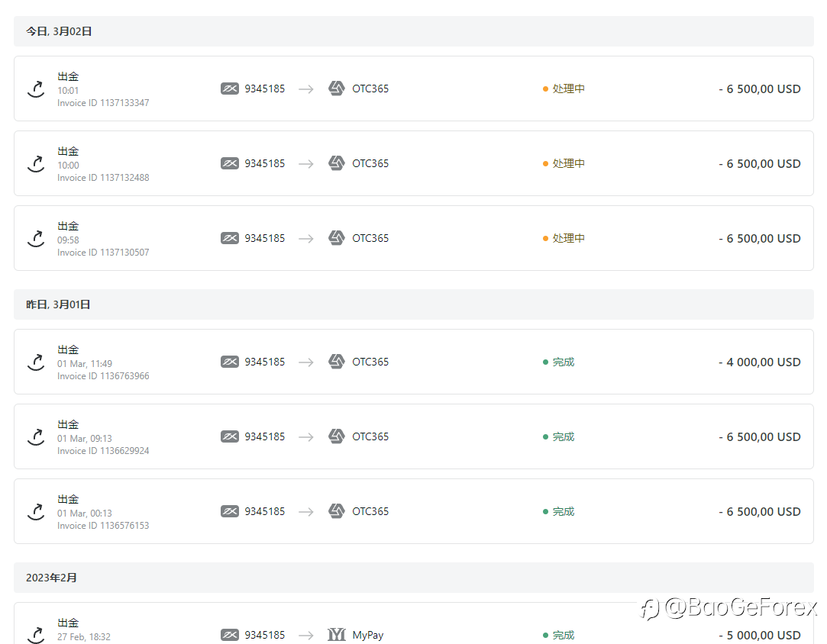Screen dimensions: 827x644
Task: Click account badge icon in the 01 Mar 09:13 row
Action: pyautogui.click(x=229, y=436)
